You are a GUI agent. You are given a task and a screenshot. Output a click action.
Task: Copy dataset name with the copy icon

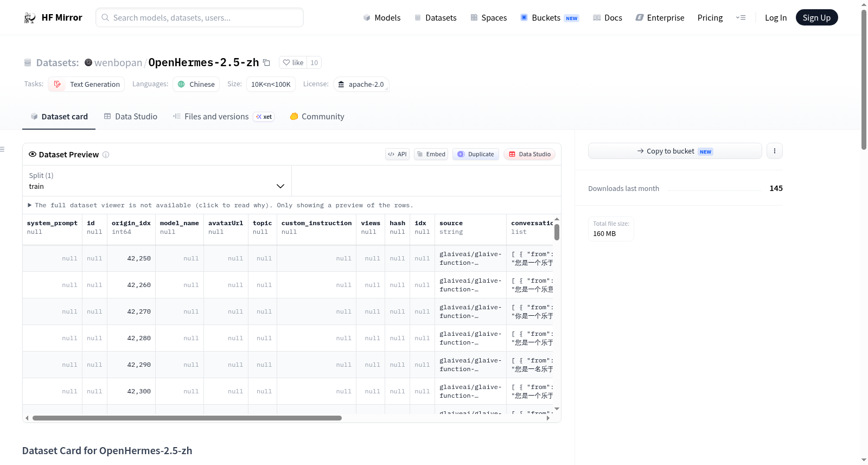(266, 62)
